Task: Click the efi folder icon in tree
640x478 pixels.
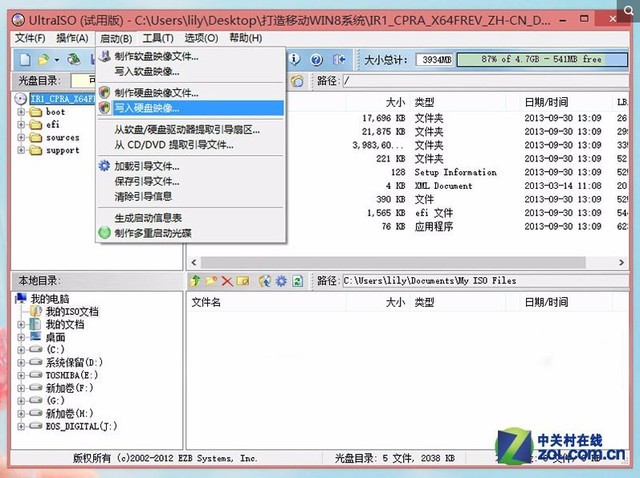Action: 36,125
